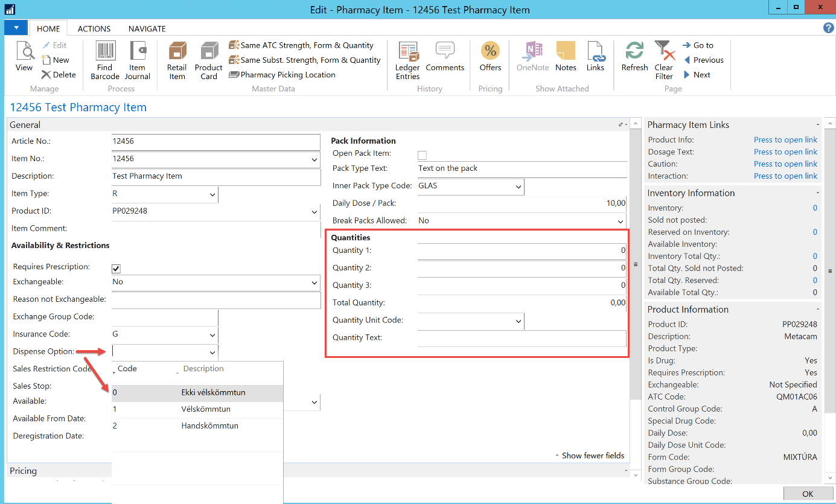
Task: Open the Quantity Unit Code dropdown
Action: point(518,322)
